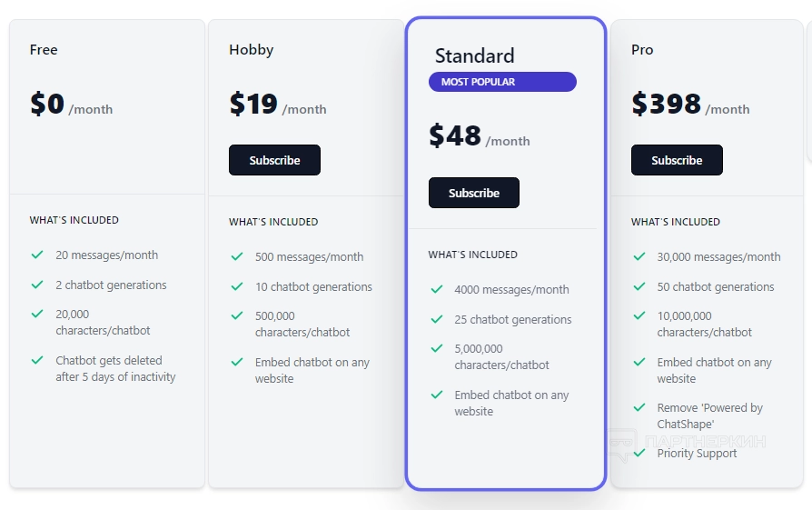Click checkmark next to Priority Support
This screenshot has height=510, width=812.
pos(639,453)
